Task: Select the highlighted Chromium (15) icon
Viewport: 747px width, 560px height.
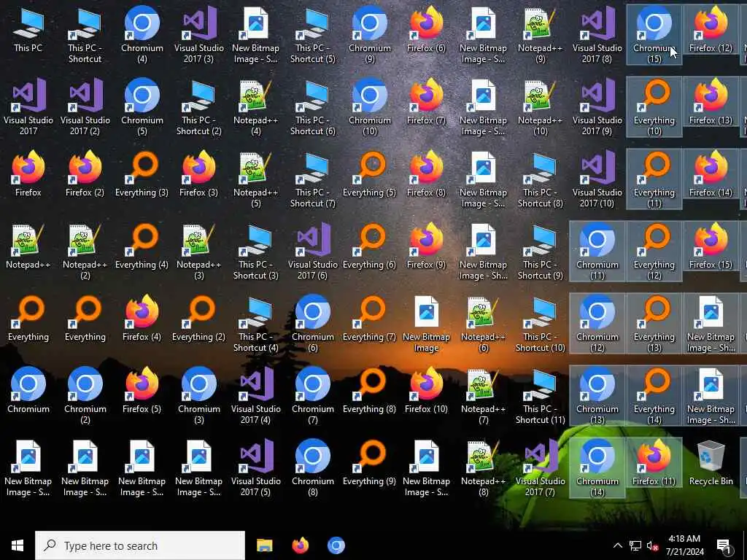Action: pyautogui.click(x=654, y=35)
